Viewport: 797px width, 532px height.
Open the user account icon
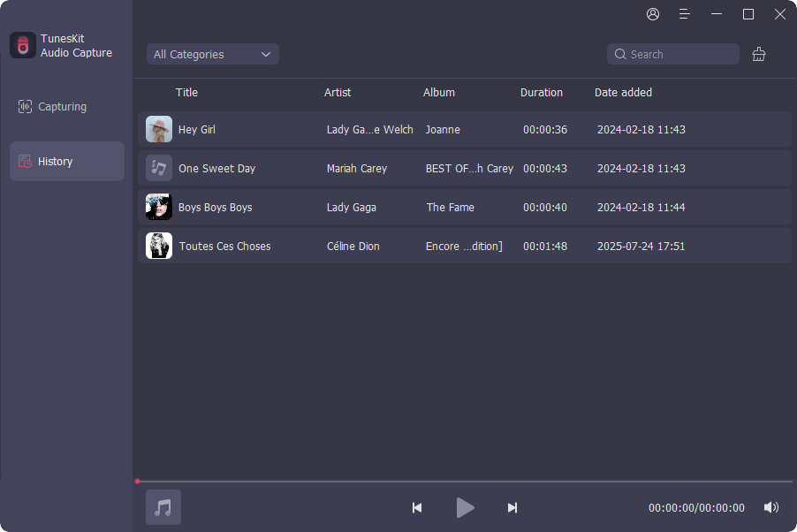coord(653,14)
